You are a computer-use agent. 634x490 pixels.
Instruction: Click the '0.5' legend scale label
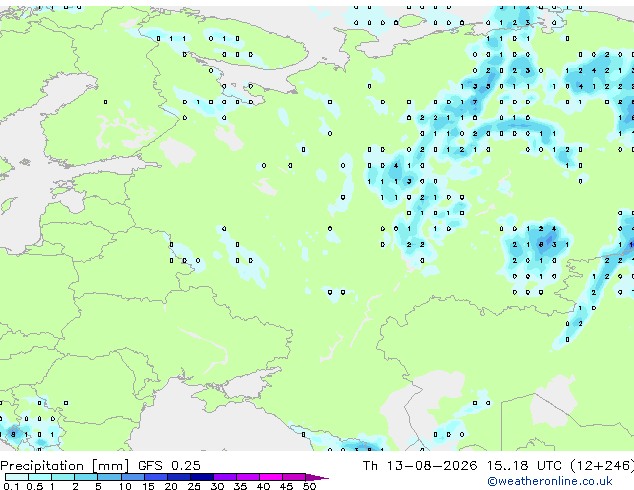35,486
